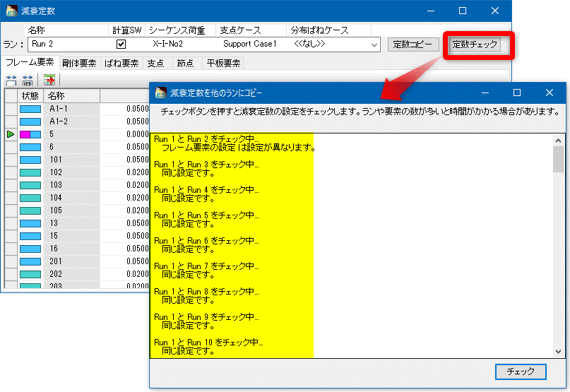Select the green current-row arrow for row 5

[x=11, y=134]
